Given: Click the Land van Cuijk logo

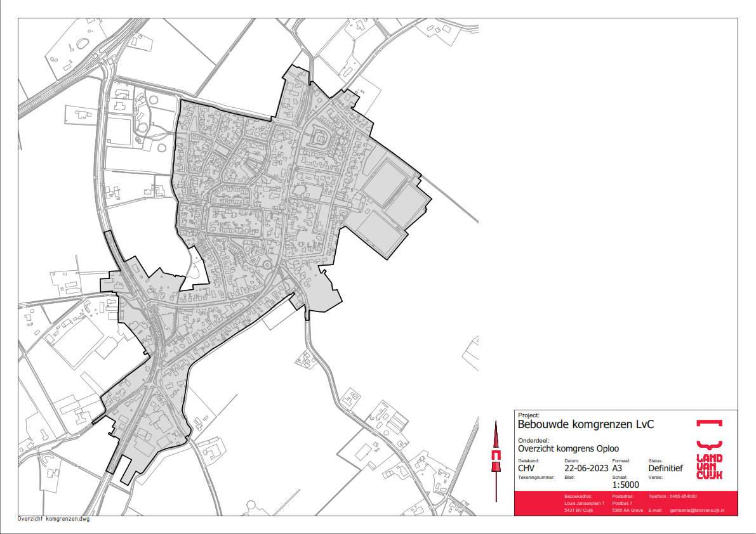Looking at the screenshot, I should [x=709, y=466].
